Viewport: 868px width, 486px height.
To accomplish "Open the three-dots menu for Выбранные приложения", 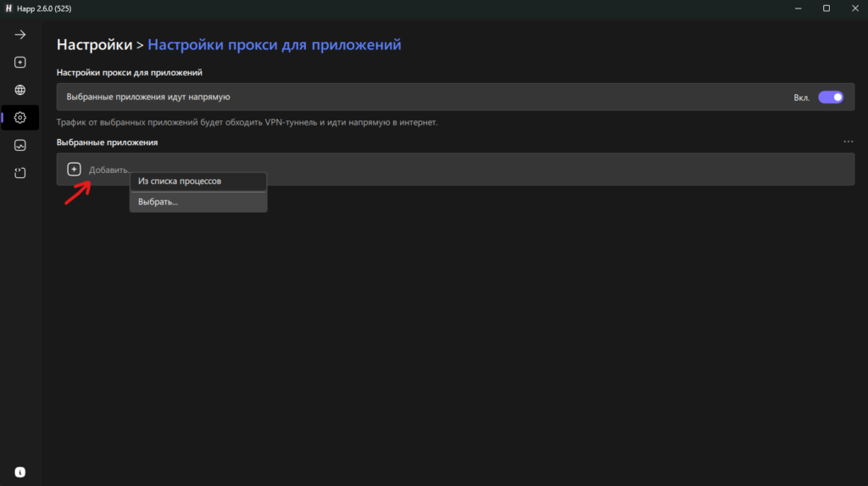I will tap(848, 142).
